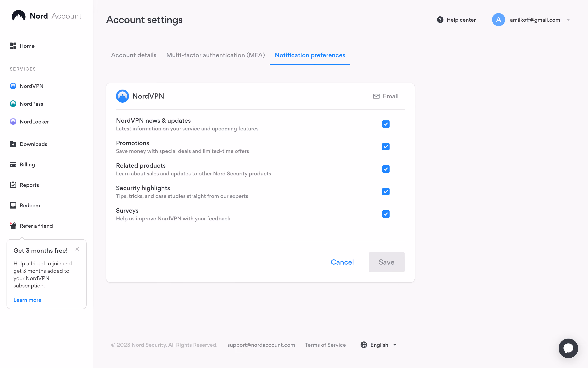Click the Reports sidebar label
The height and width of the screenshot is (368, 588).
(x=29, y=185)
